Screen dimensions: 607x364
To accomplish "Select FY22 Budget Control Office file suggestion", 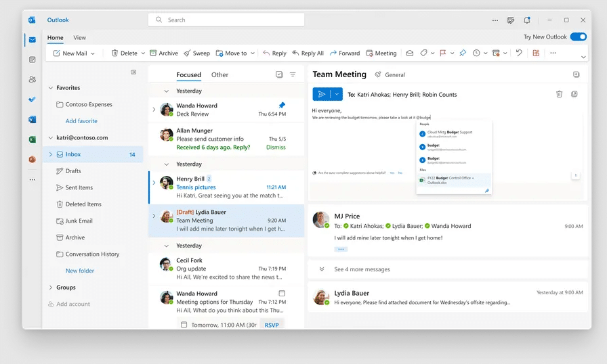I will coord(454,180).
